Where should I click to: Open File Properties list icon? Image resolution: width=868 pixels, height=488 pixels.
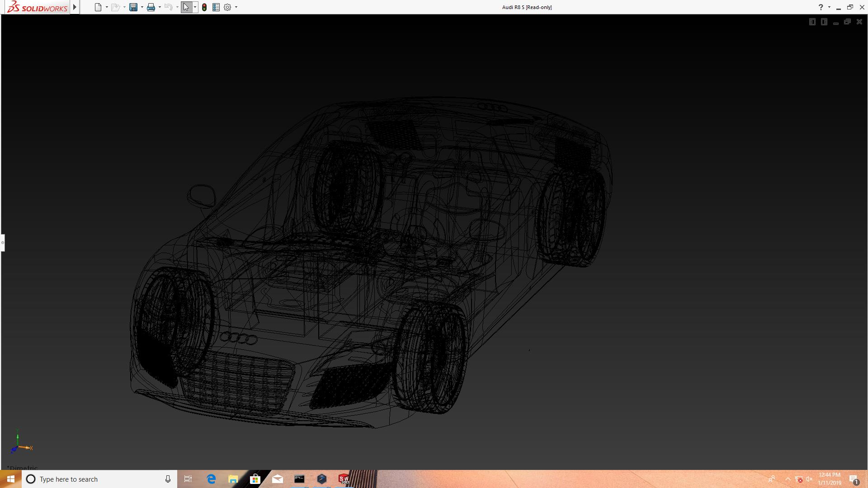coord(216,7)
